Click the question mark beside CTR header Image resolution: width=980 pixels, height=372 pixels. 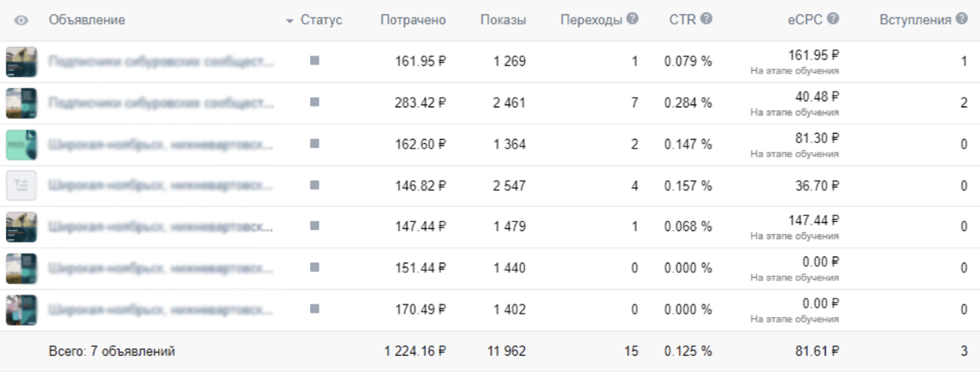click(x=706, y=20)
